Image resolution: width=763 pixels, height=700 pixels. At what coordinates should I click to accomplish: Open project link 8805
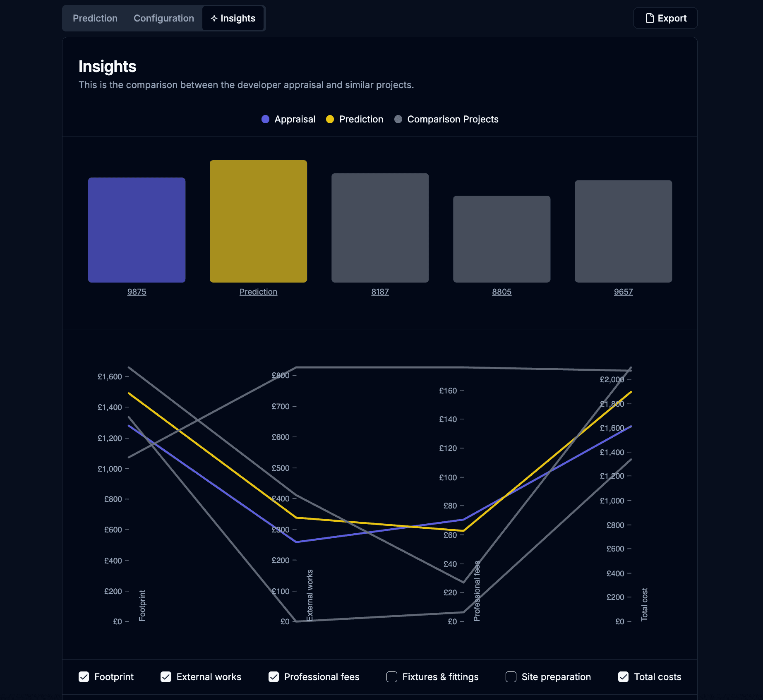tap(502, 292)
